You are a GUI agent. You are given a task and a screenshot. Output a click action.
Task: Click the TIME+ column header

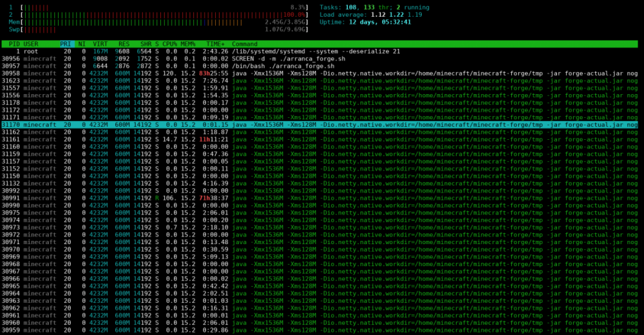(215, 44)
